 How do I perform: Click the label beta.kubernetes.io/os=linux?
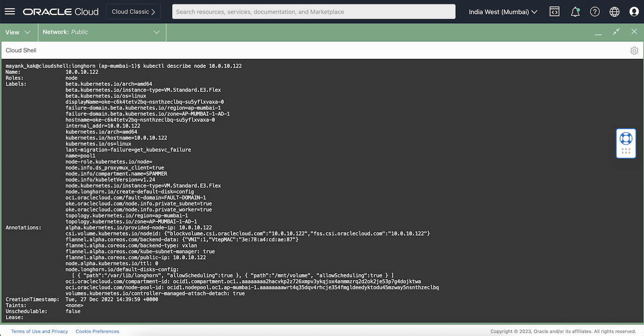[x=106, y=96]
